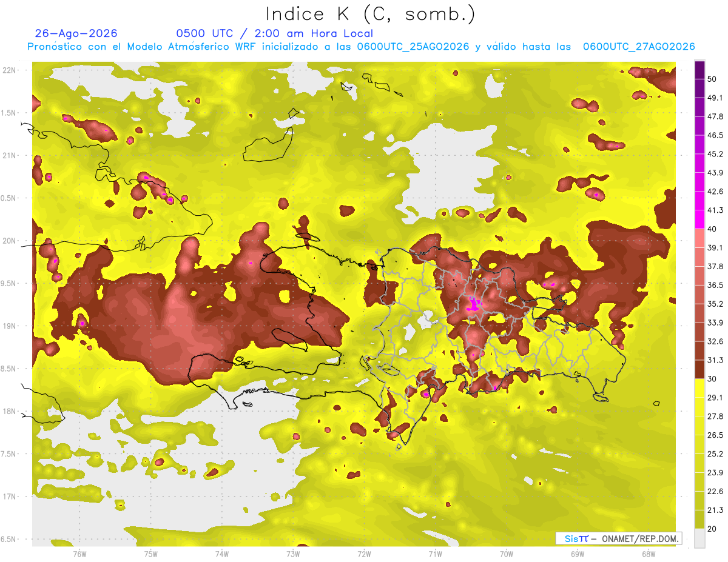Click the 75W longitude label
Image resolution: width=728 pixels, height=562 pixels.
tap(151, 554)
